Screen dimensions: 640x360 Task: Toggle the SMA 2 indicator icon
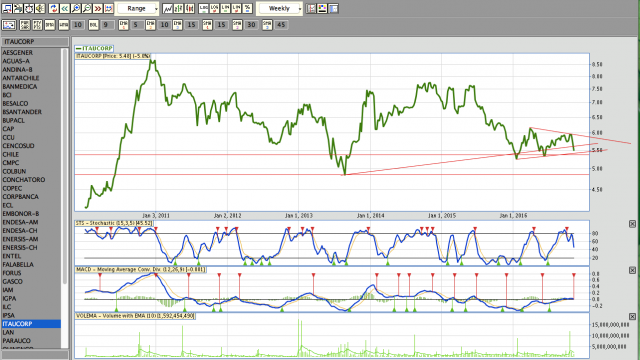coord(237,25)
